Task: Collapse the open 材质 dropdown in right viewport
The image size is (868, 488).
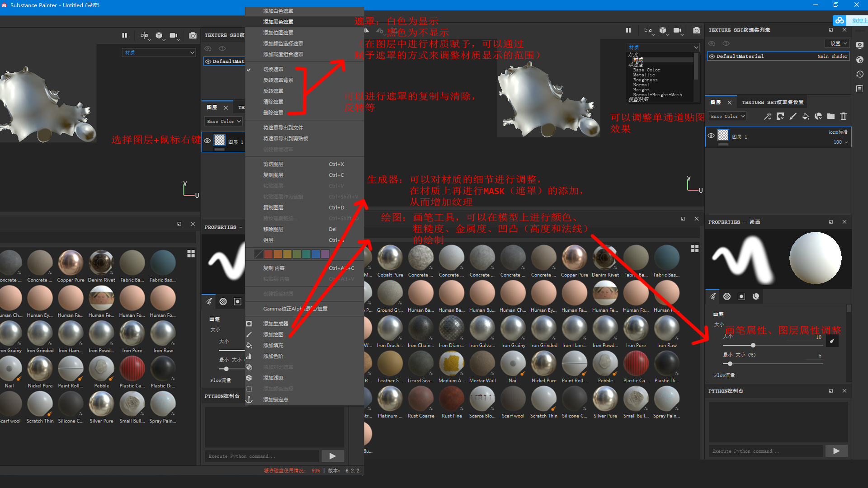Action: (x=663, y=47)
